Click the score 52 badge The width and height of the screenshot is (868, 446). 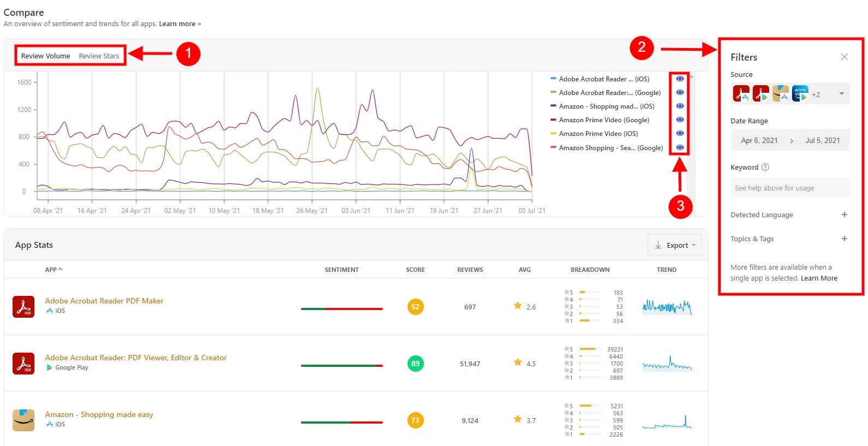415,307
